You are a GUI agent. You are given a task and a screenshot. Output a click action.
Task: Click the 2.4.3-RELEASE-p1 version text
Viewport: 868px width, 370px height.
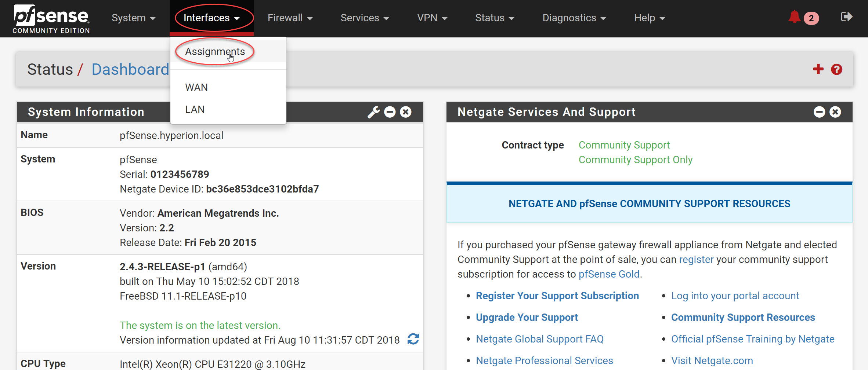162,267
